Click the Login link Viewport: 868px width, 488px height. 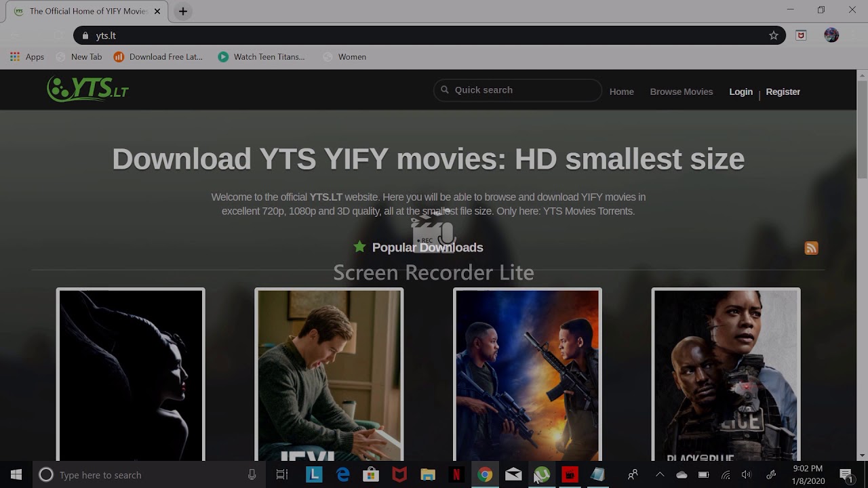[x=741, y=91]
